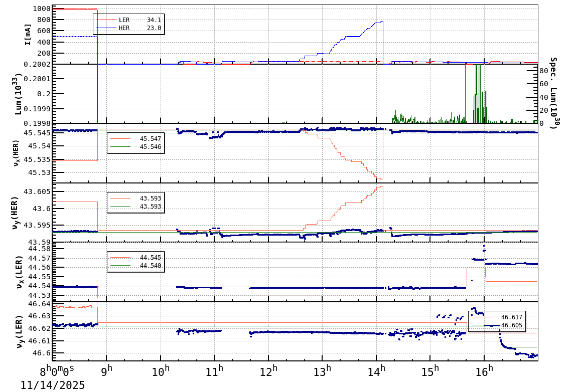
Task: Click the 45.547 legend value
Action: click(x=151, y=139)
